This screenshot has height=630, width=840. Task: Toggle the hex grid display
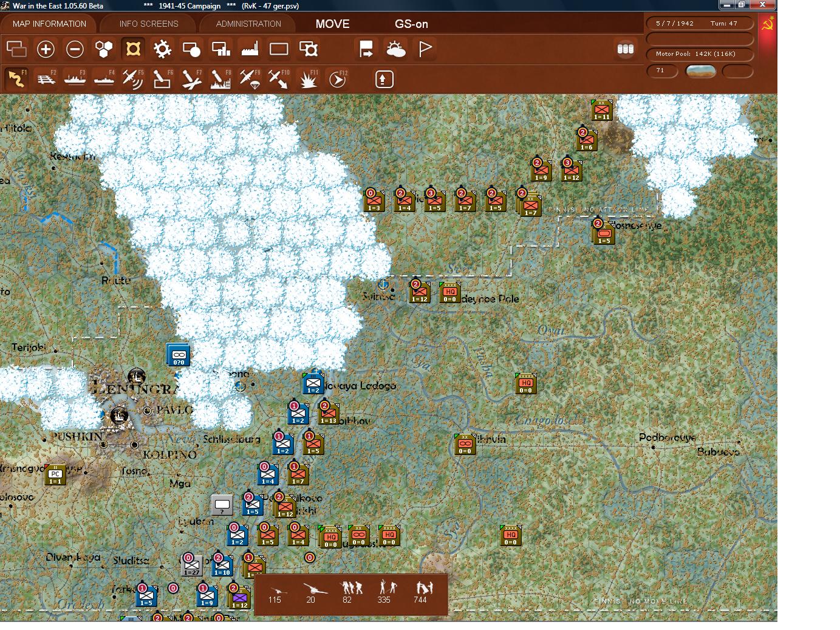[x=104, y=49]
